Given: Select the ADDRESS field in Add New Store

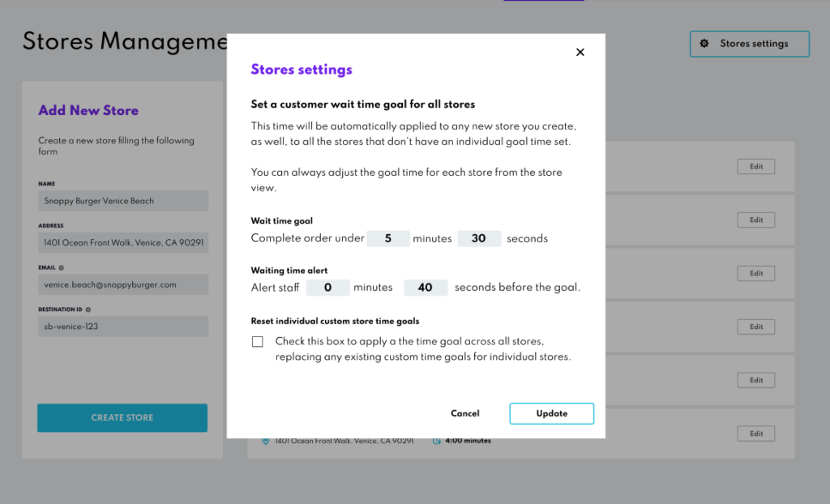Looking at the screenshot, I should 123,242.
